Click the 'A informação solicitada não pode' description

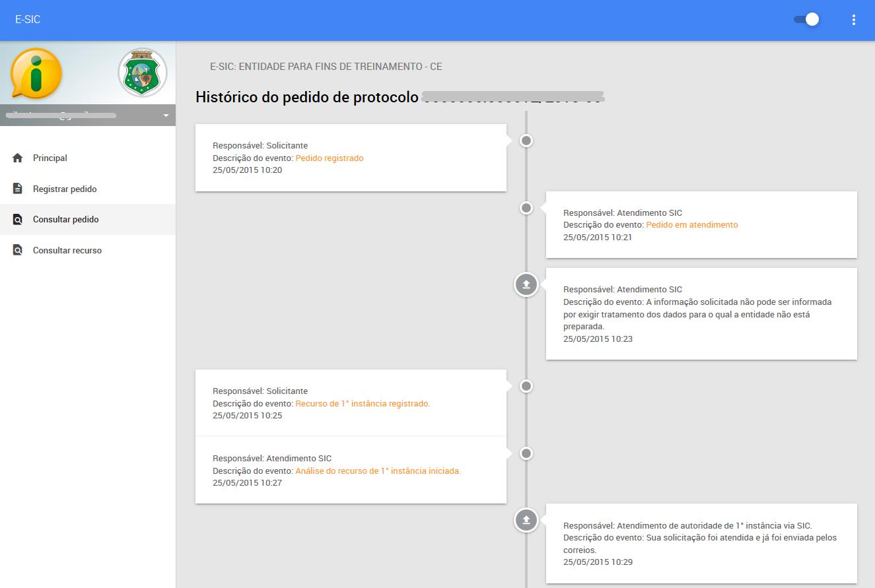[697, 314]
